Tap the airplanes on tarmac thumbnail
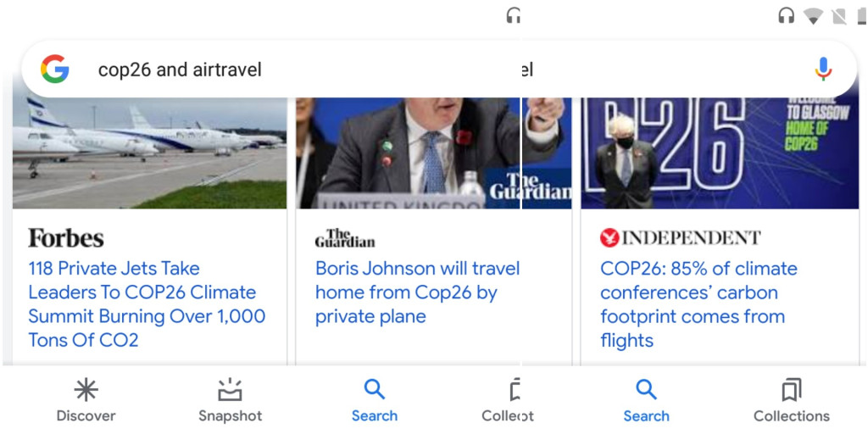Image resolution: width=868 pixels, height=434 pixels. 149,153
